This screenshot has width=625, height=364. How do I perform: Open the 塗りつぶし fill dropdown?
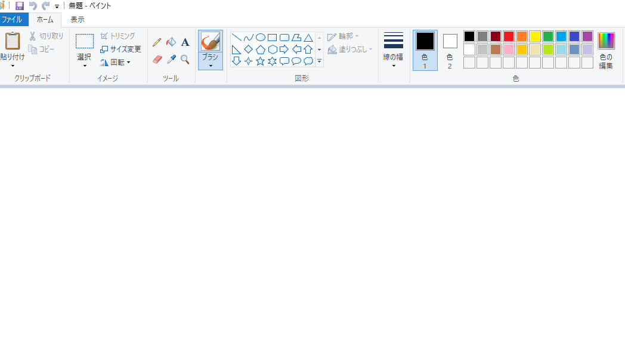point(350,49)
